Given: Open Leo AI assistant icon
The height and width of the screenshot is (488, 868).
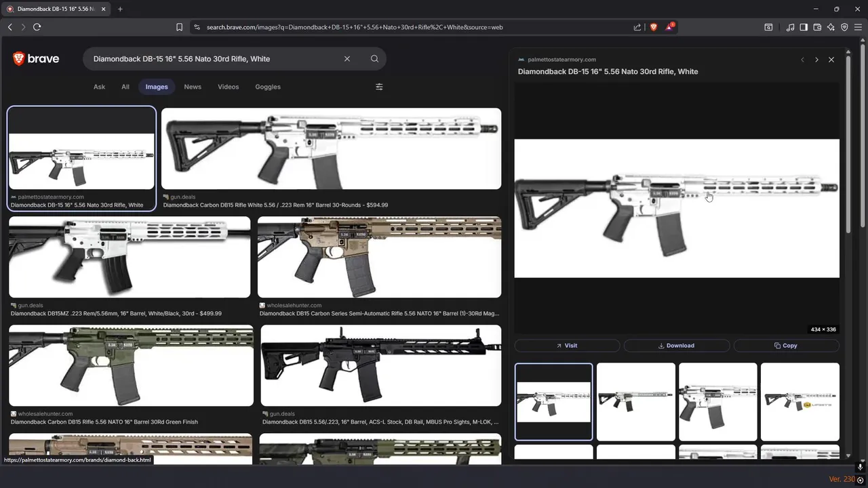Looking at the screenshot, I should coord(831,27).
